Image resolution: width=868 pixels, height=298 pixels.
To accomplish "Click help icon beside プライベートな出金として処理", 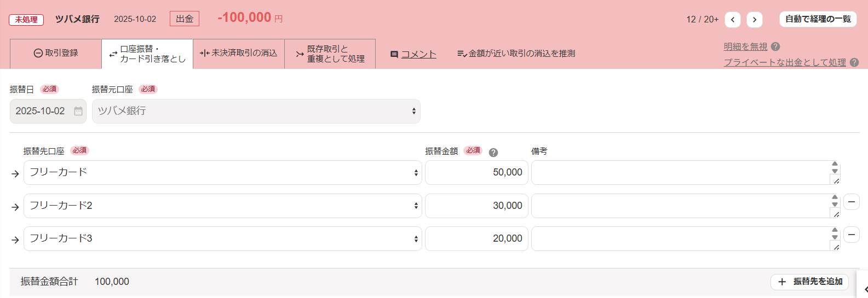I will click(x=854, y=62).
